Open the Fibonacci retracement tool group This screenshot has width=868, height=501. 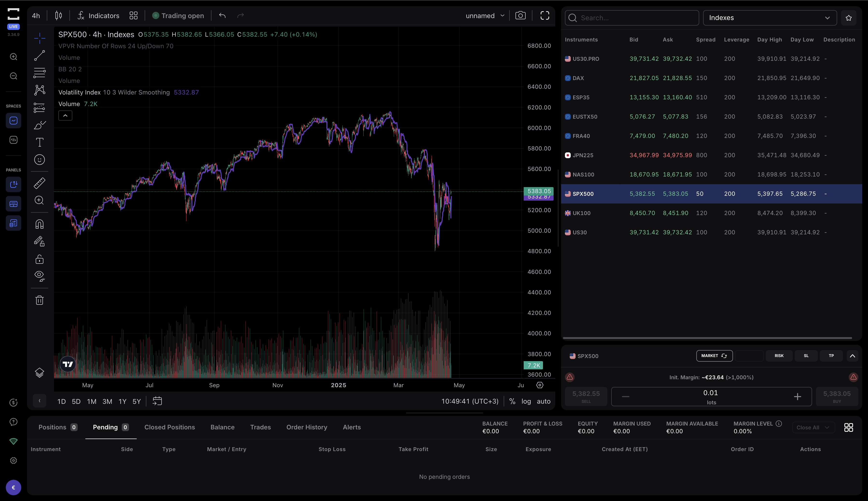tap(40, 73)
